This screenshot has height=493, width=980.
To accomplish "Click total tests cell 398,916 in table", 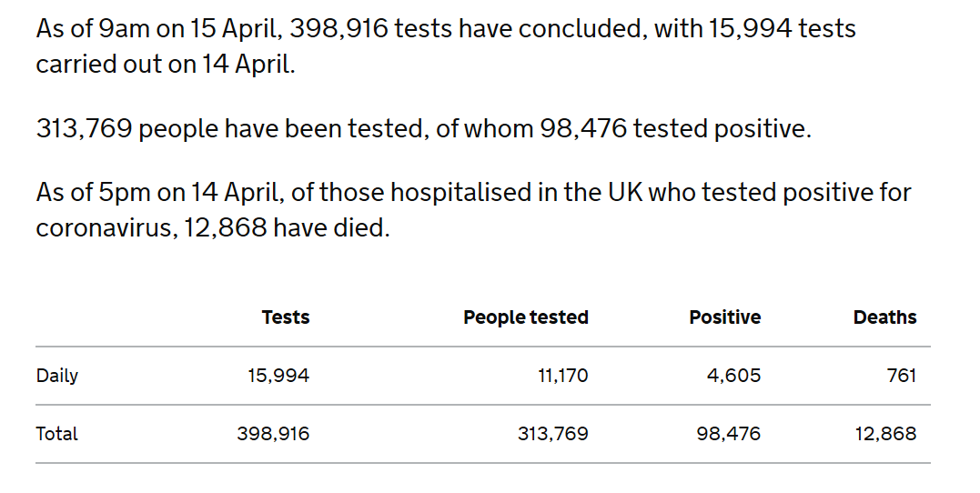I will (273, 434).
